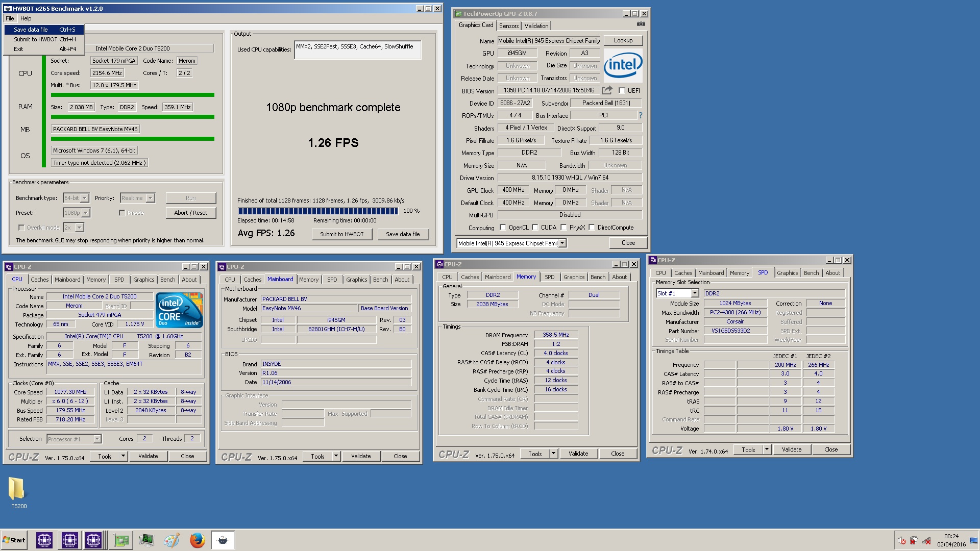Open the Processor #1 selection dropdown
This screenshot has height=551, width=980.
[x=97, y=439]
